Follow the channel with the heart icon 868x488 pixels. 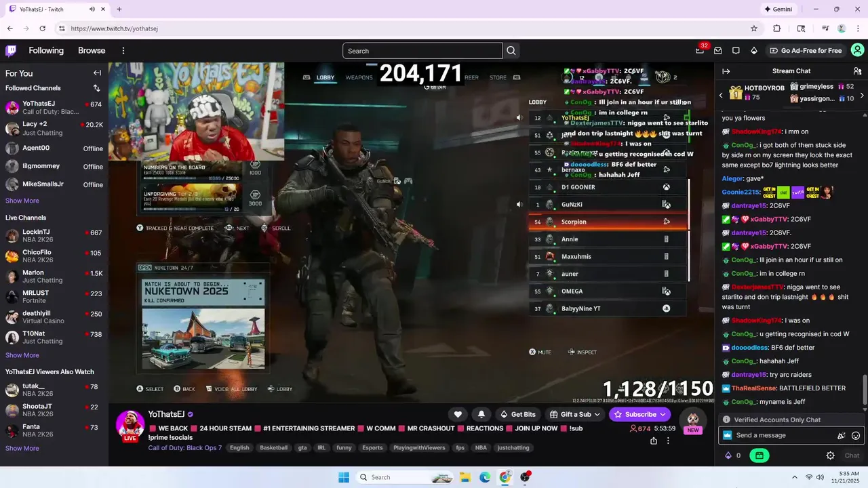tap(458, 414)
